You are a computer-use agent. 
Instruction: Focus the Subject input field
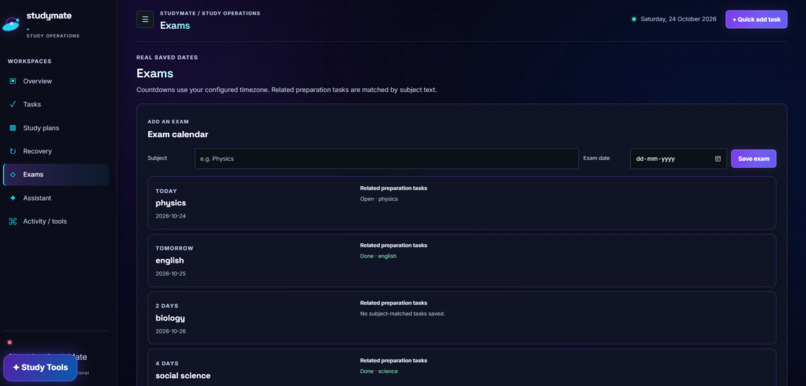387,159
